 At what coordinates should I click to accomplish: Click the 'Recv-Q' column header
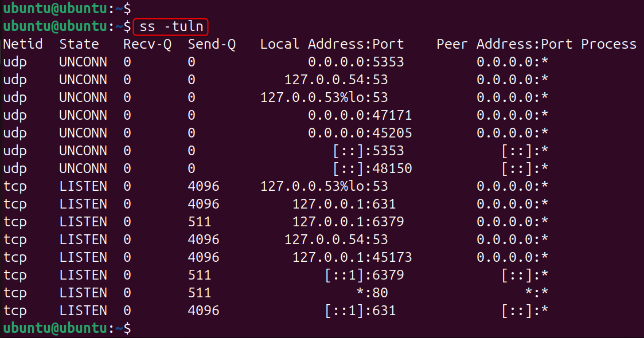point(147,44)
